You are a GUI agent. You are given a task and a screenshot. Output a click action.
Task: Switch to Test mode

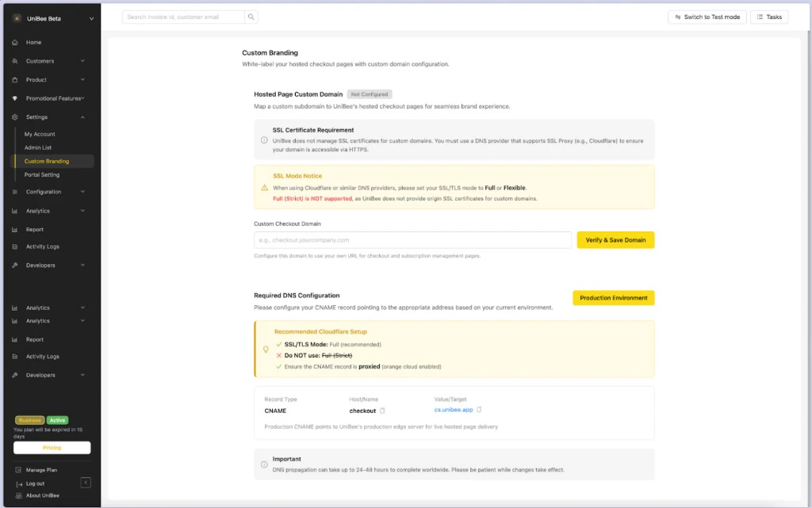707,17
